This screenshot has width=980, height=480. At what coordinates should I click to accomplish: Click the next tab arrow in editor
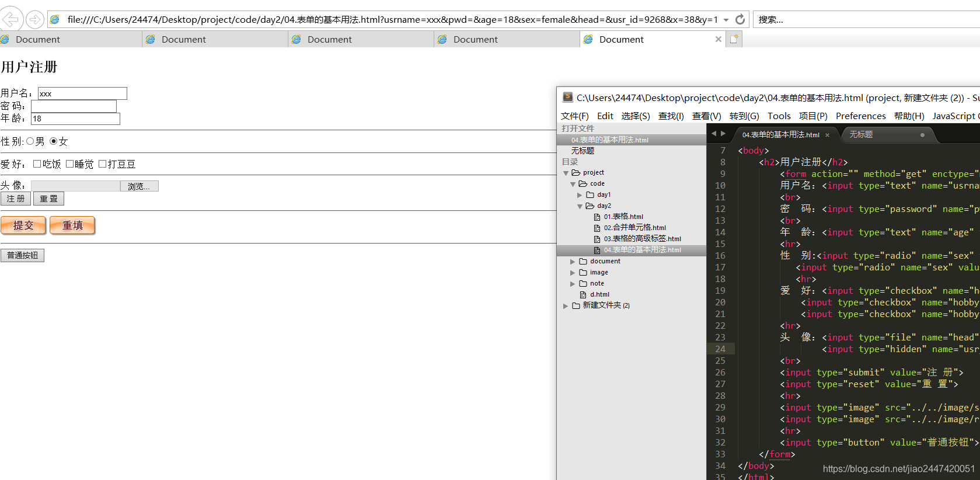(x=723, y=134)
